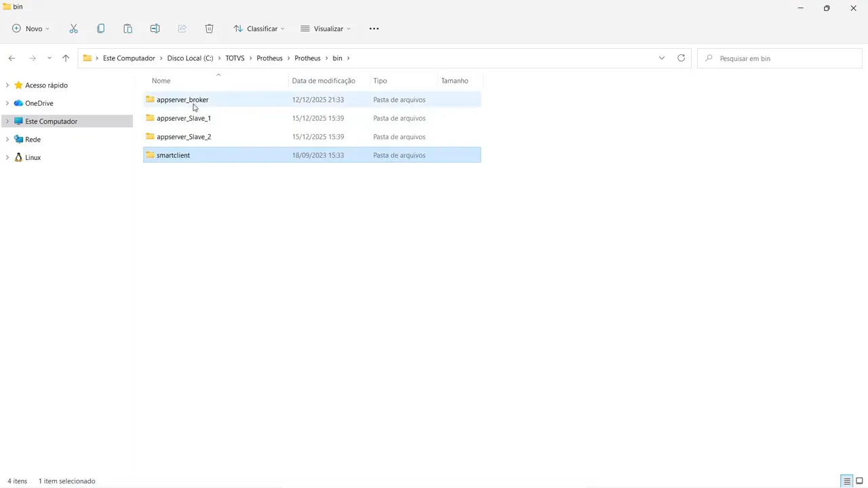This screenshot has height=488, width=868.
Task: Navigate to TOTVS in the breadcrumb
Action: click(x=235, y=58)
